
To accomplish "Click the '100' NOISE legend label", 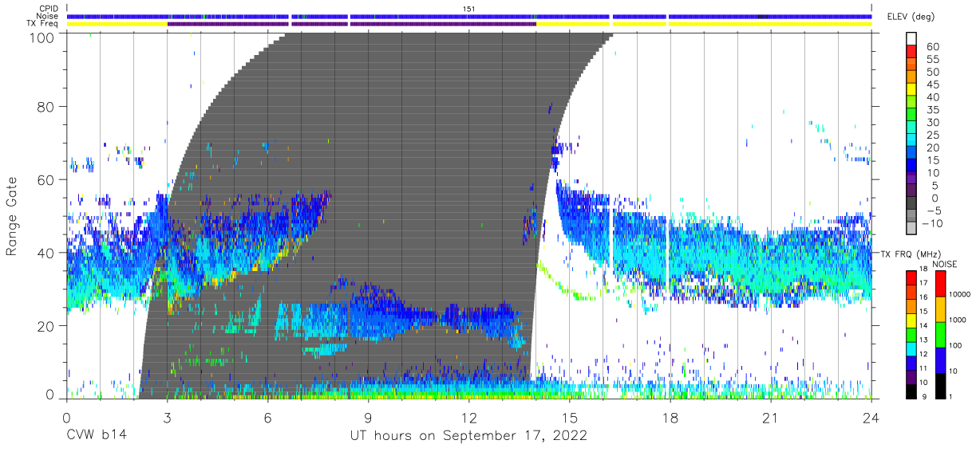I will click(x=956, y=345).
